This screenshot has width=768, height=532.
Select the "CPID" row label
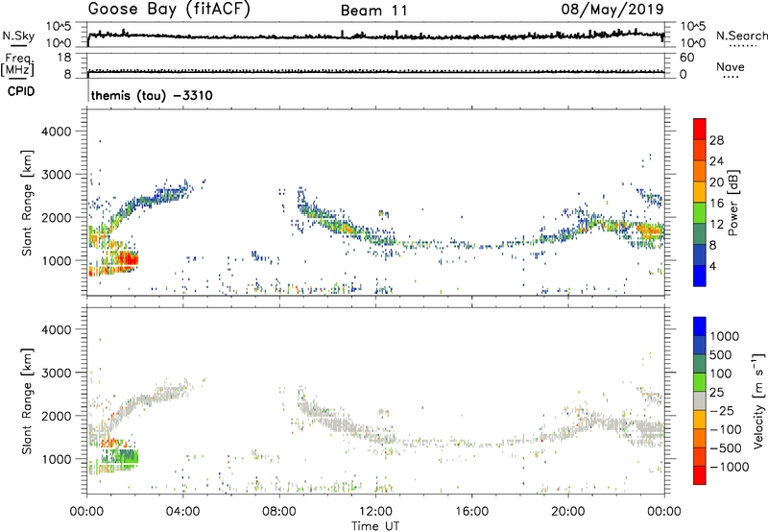point(21,91)
